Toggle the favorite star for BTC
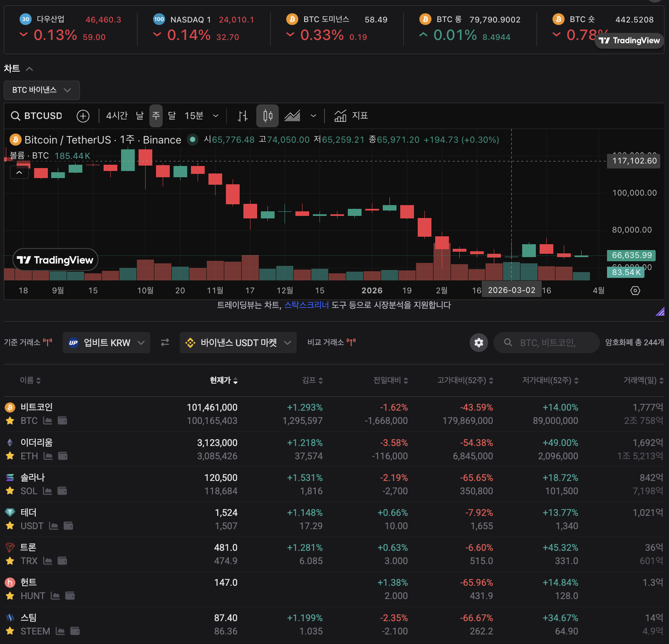This screenshot has width=669, height=644. click(10, 421)
